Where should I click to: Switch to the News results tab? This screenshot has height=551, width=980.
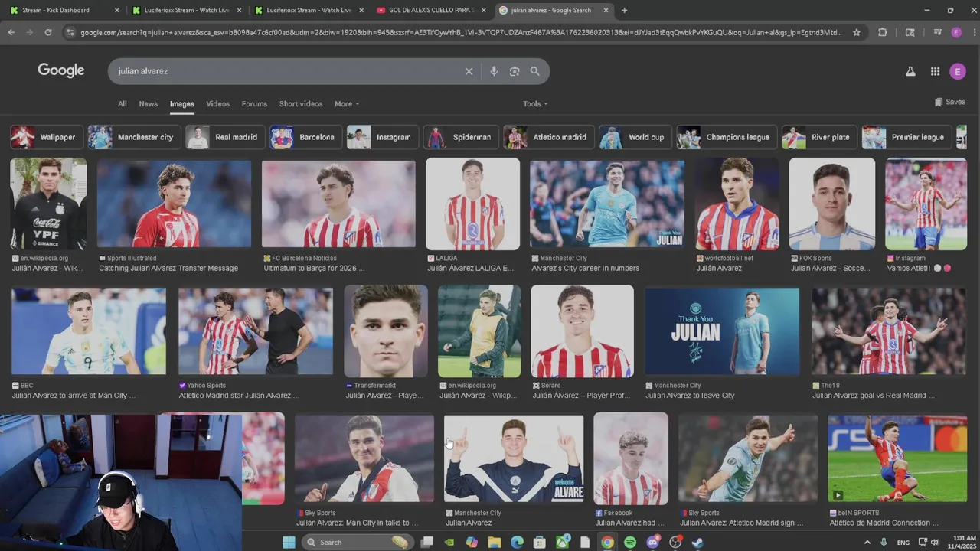point(148,103)
